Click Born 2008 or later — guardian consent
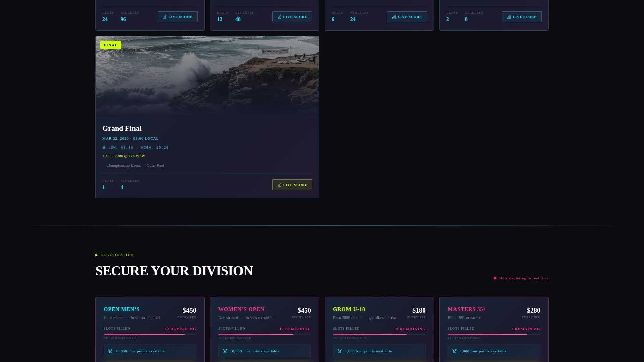The image size is (644, 362). coord(365,318)
